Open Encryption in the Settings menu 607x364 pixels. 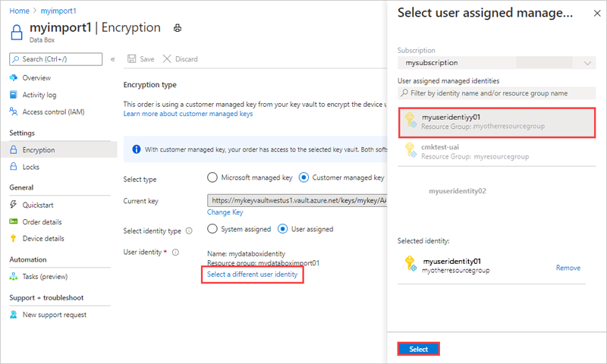(39, 150)
